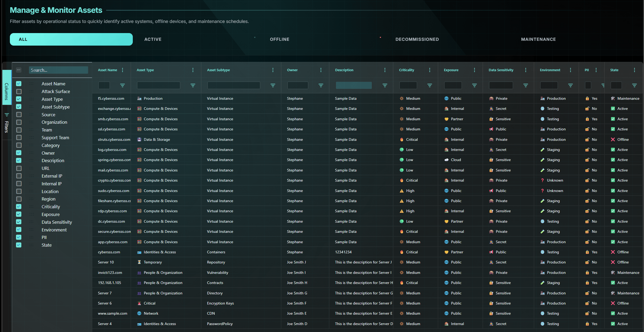Enable the Source column checkbox
Viewport: 644px width, 332px height.
19,115
